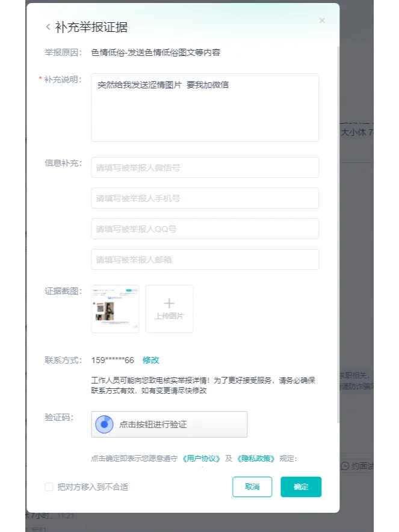
Task: Click the dialog's vertical scrollbar
Action: tap(338, 234)
